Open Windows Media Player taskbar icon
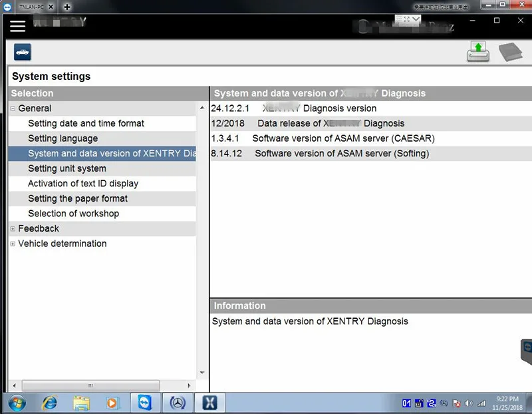Screen dimensions: 532x414 [x=112, y=403]
